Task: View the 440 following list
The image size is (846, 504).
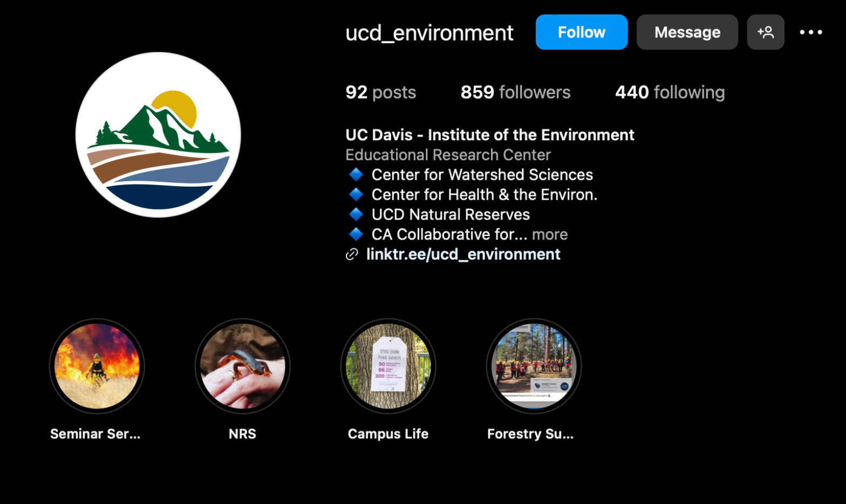Action: pyautogui.click(x=670, y=92)
